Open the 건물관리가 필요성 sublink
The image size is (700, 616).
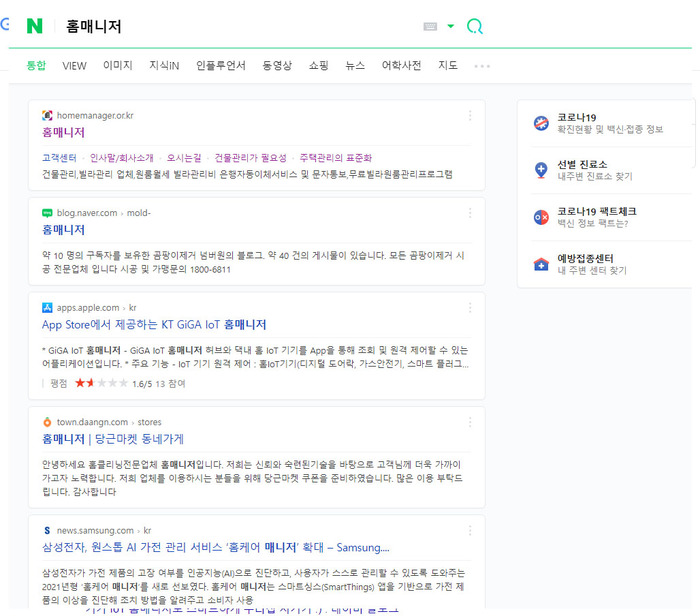(x=250, y=158)
